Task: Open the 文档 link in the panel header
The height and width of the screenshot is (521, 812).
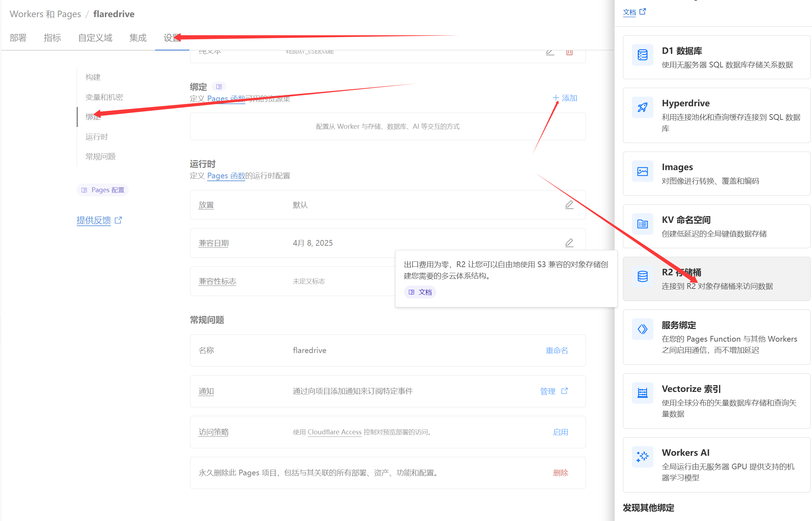Action: point(629,12)
